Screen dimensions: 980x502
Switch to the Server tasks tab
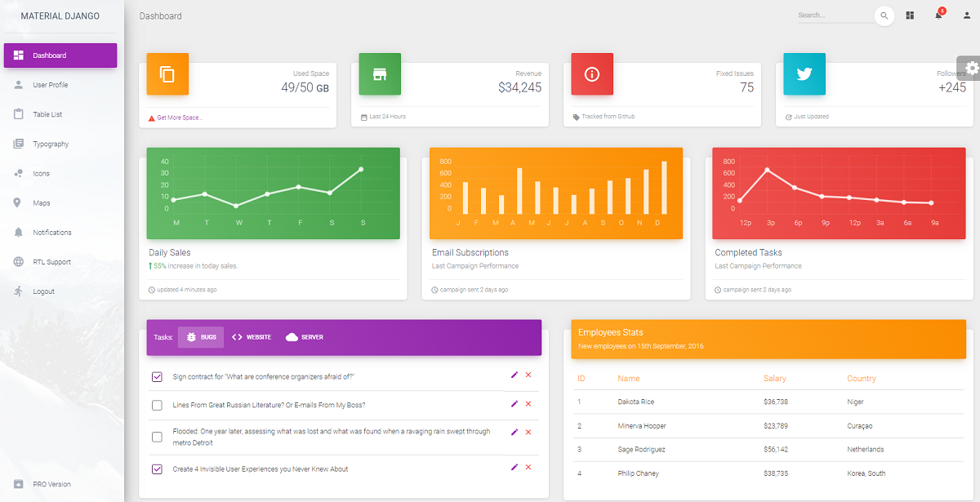pyautogui.click(x=305, y=337)
